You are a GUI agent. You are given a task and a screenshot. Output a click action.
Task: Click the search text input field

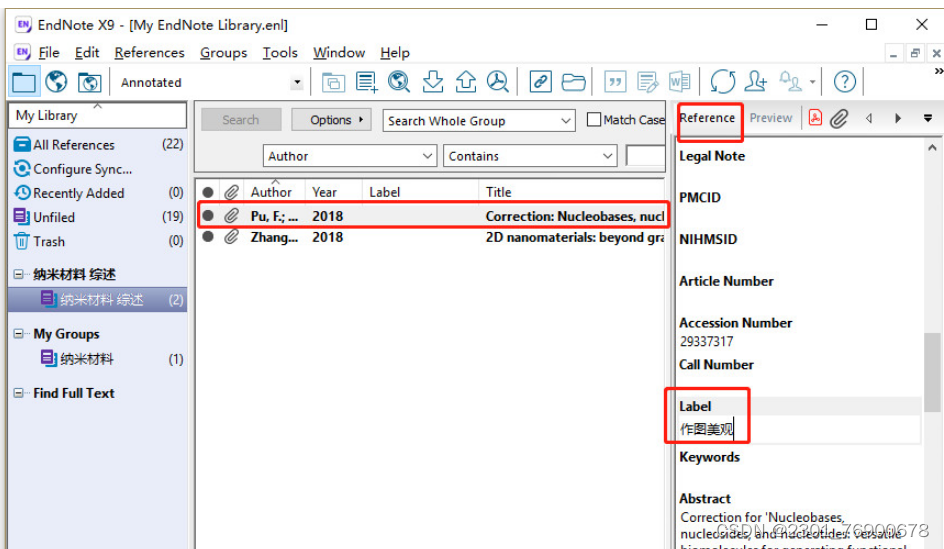click(645, 156)
